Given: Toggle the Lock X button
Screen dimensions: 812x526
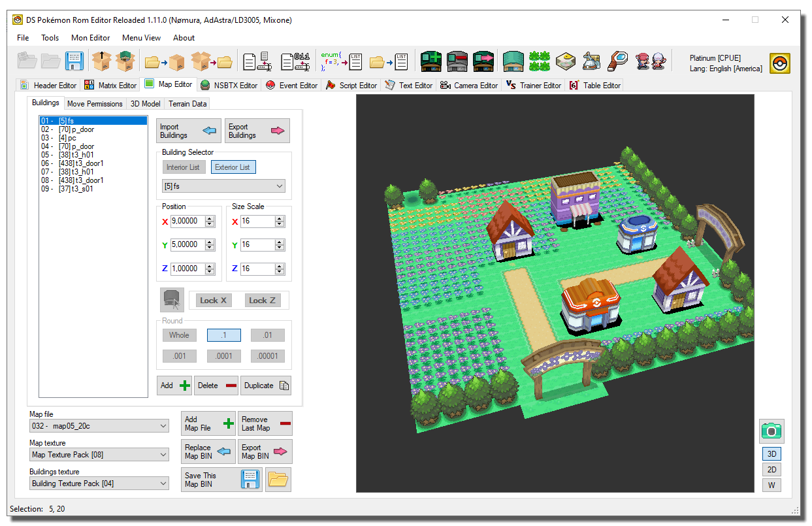Looking at the screenshot, I should 214,301.
